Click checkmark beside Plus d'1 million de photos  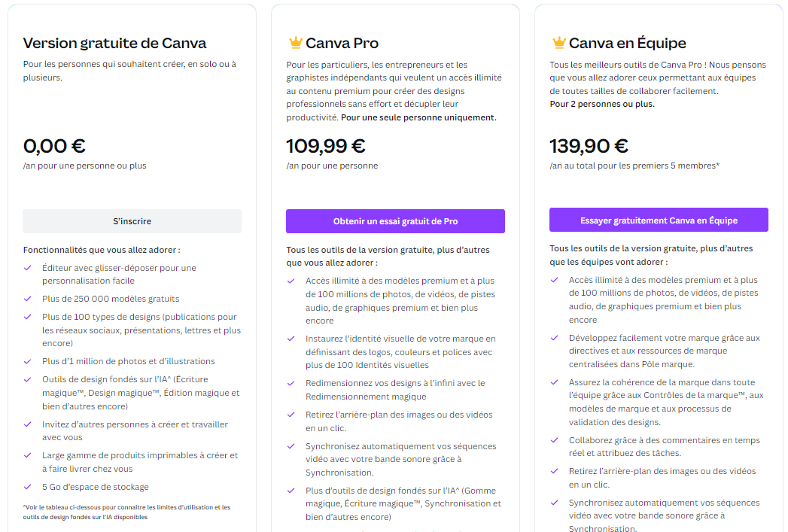click(28, 361)
